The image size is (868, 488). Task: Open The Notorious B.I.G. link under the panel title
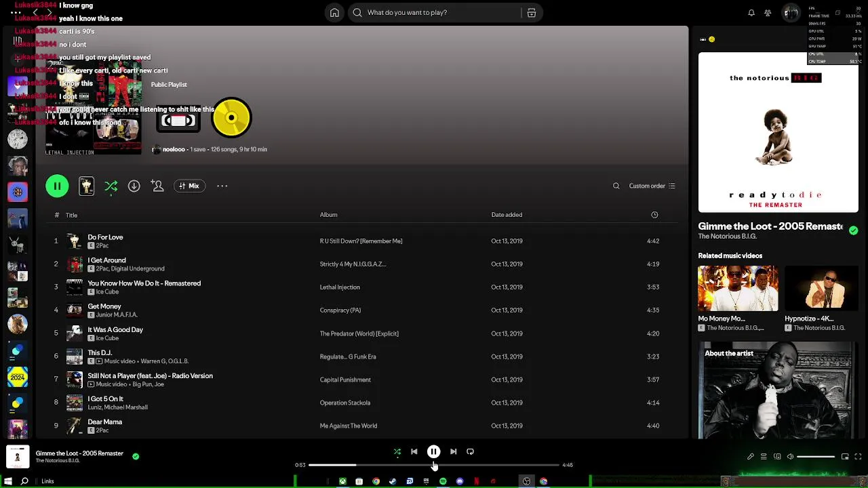[727, 237]
